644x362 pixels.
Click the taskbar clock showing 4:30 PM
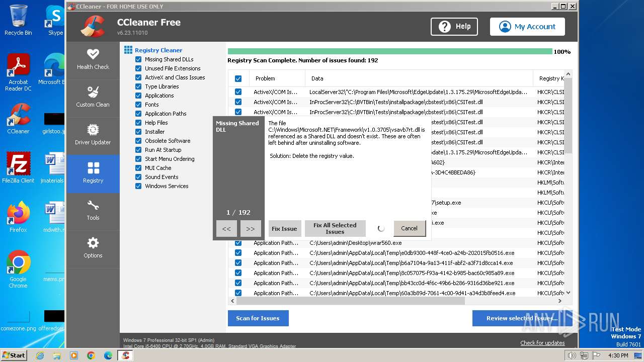point(618,355)
